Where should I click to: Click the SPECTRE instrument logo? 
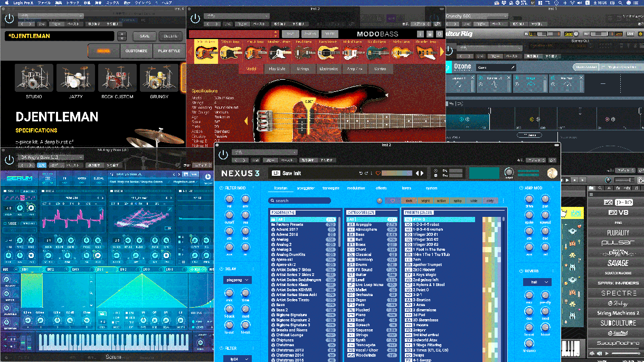point(618,293)
